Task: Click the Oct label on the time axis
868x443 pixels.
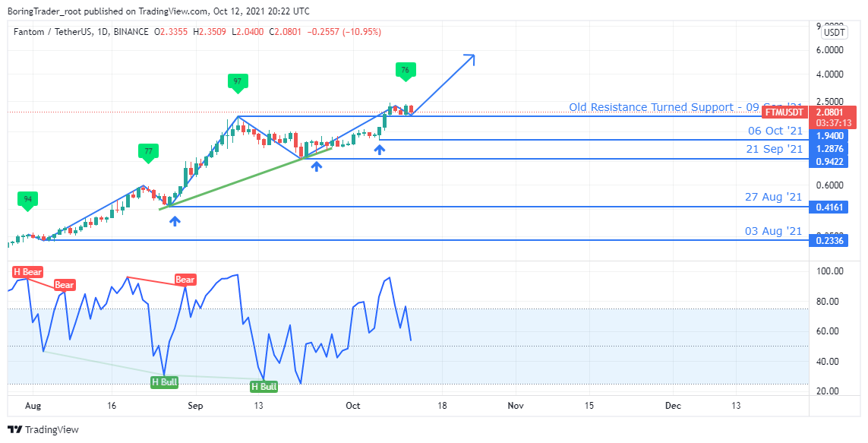Action: 351,406
